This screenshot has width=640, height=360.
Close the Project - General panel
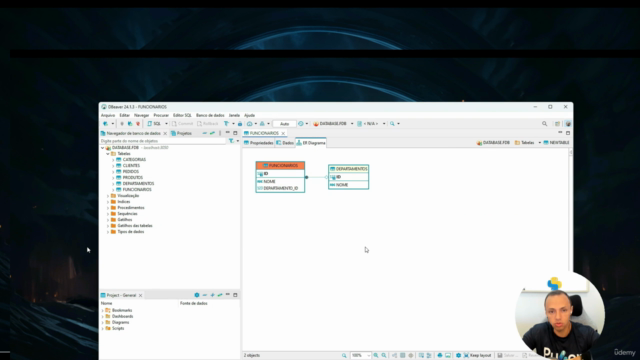(140, 296)
